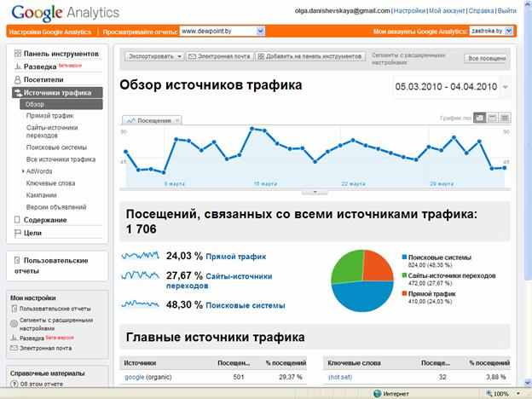Click the date range 05.03.2010 - 04.04.2010
This screenshot has height=399, width=532.
[x=446, y=87]
